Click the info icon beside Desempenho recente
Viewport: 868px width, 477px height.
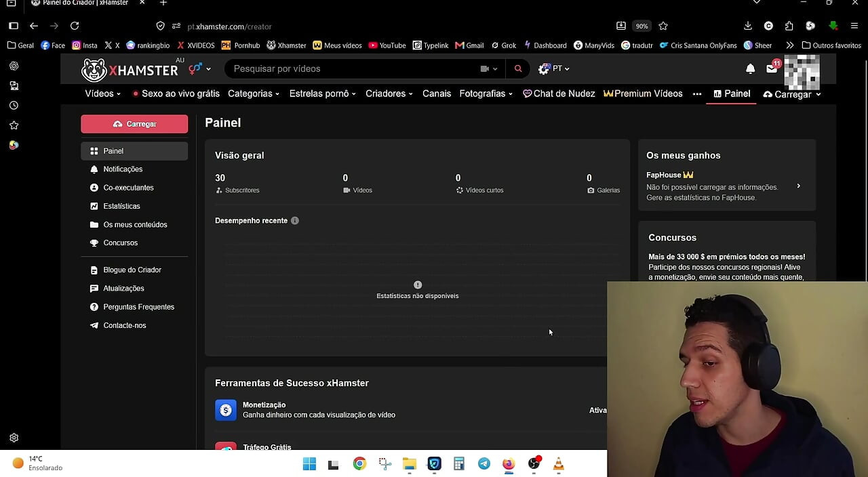294,220
